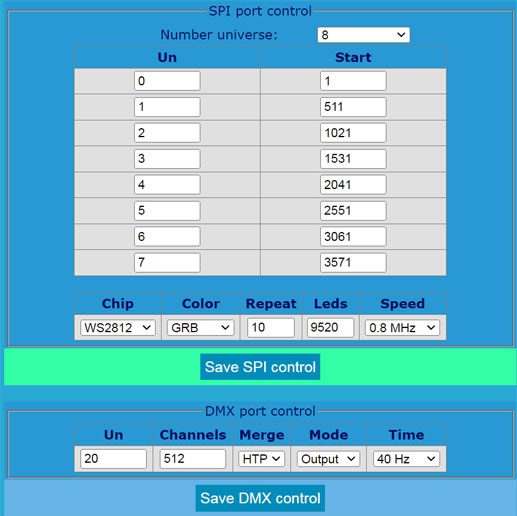Select the Repeat field containing 10
This screenshot has width=517, height=516.
point(271,327)
